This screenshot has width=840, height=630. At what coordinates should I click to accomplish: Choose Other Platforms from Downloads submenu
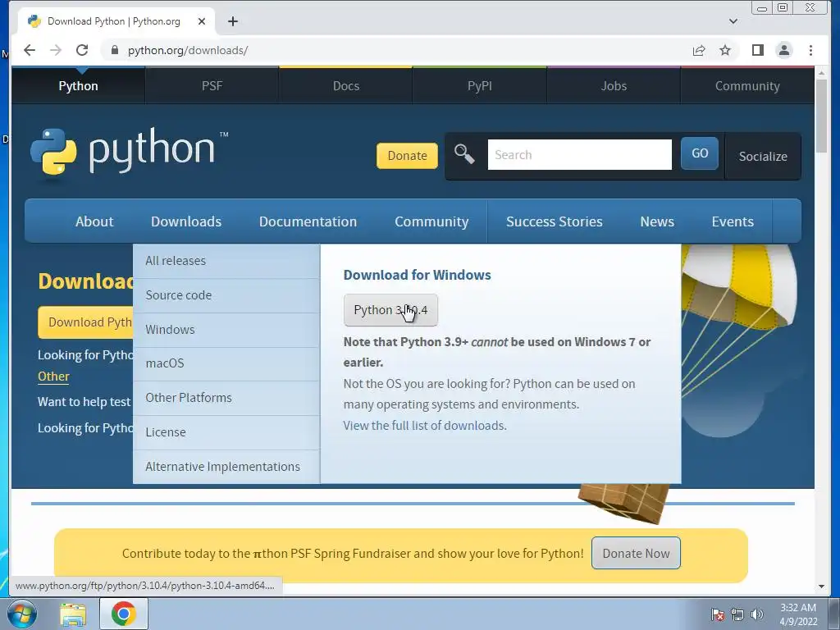coord(226,398)
